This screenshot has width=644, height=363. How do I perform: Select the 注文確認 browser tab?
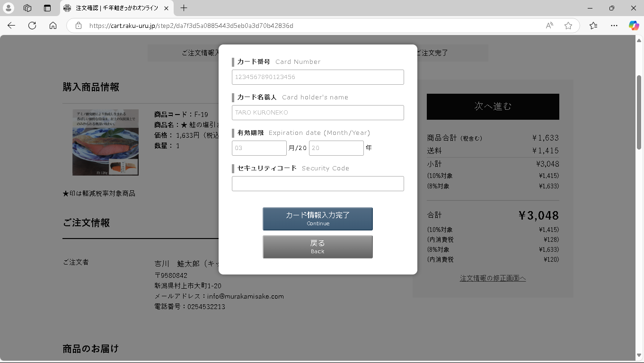[x=116, y=8]
